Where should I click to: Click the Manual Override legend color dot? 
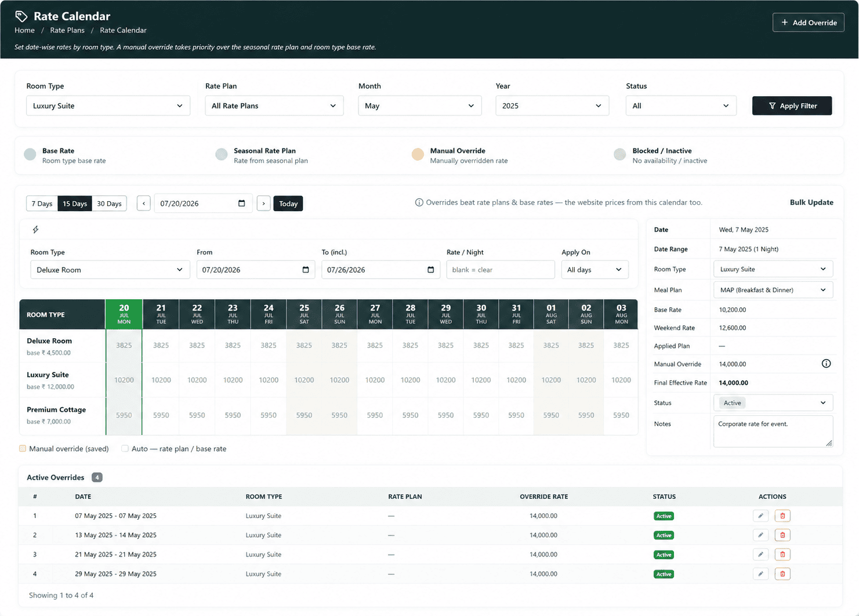(418, 154)
